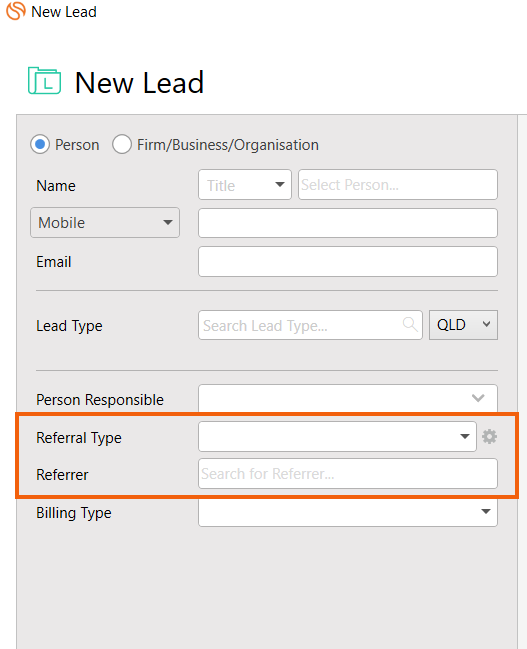Click the vertical scrollbar on the right edge
Image resolution: width=527 pixels, height=649 pixels.
click(x=522, y=382)
